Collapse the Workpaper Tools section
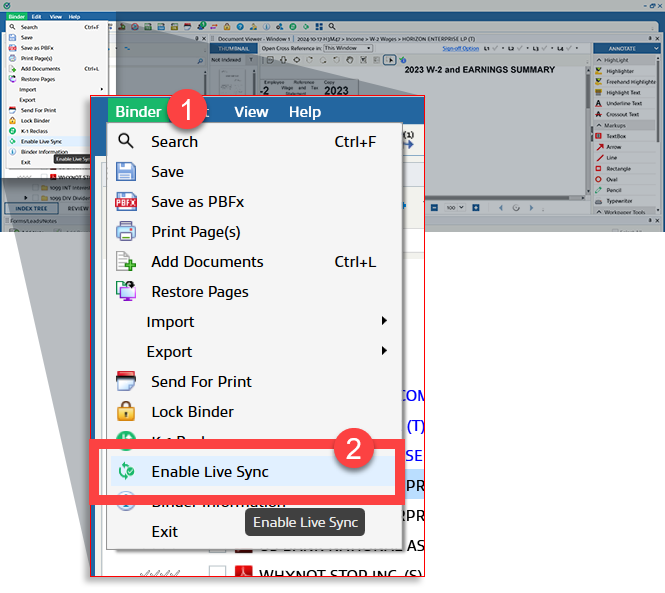 click(x=599, y=212)
